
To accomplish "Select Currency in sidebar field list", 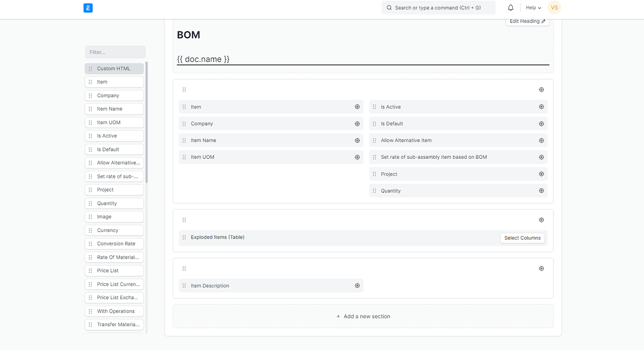I will [x=114, y=231].
